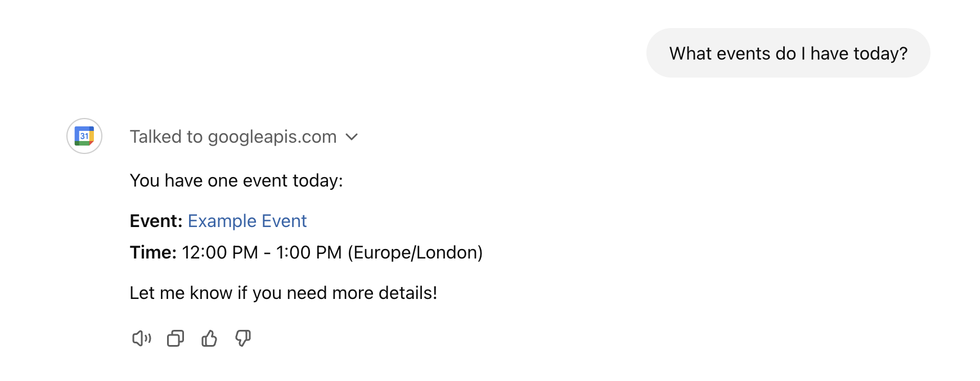Collapse the googleapis.com tool call disclosure
This screenshot has width=980, height=381.
click(x=352, y=137)
